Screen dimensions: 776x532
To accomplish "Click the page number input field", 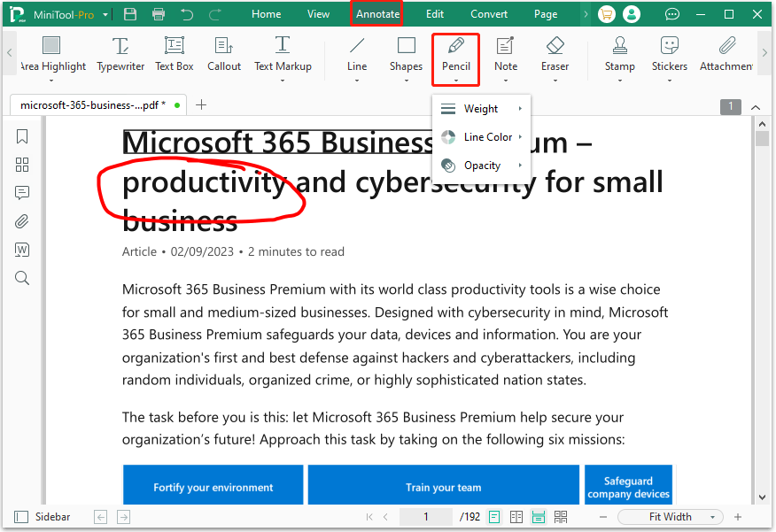I will [x=426, y=517].
